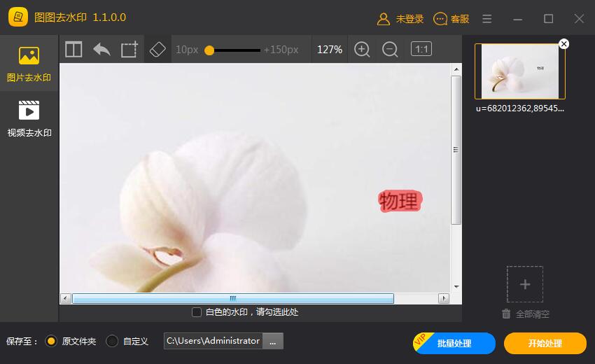Click file name u=682012362,89545...

coord(520,108)
